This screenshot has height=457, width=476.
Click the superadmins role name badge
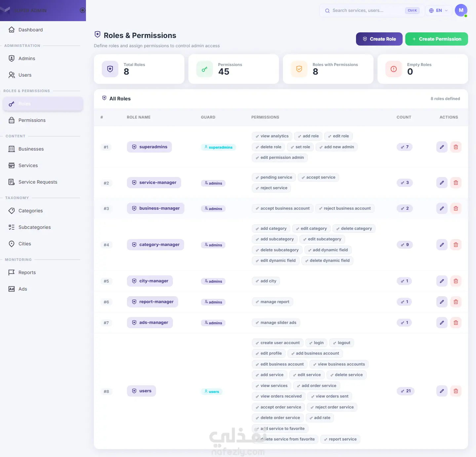tap(149, 147)
